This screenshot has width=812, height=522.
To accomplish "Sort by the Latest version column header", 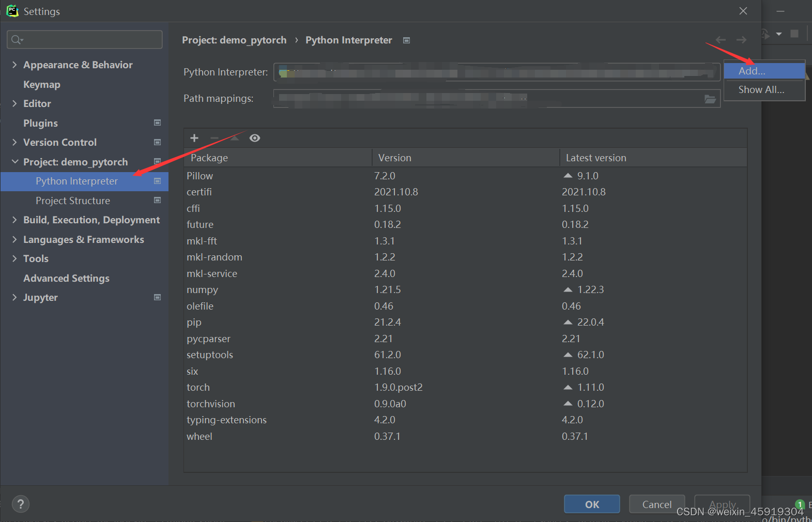I will [653, 158].
